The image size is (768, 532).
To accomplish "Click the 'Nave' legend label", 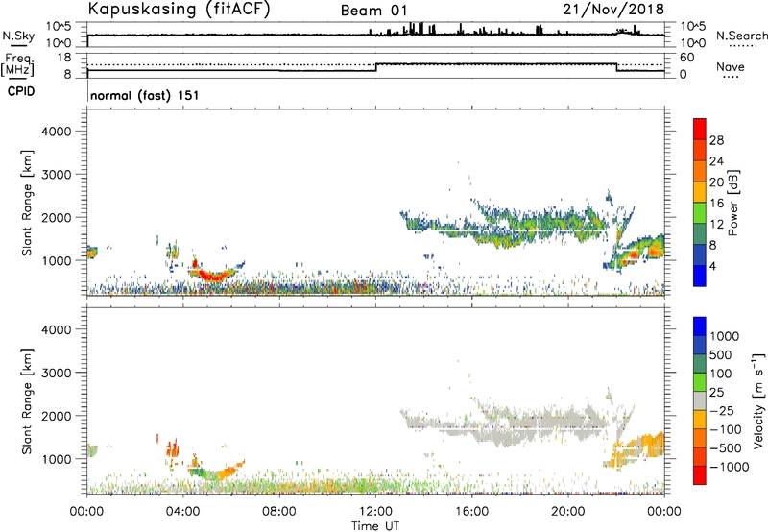I will [x=731, y=66].
